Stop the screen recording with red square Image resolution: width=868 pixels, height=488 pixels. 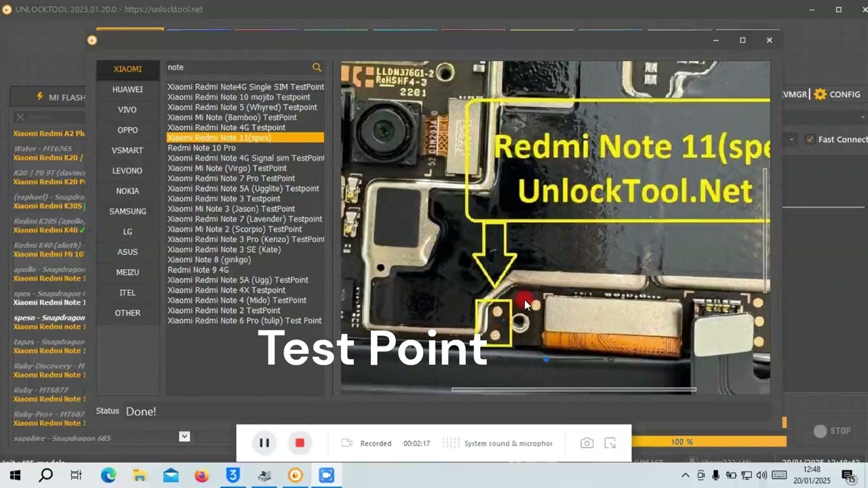point(300,443)
